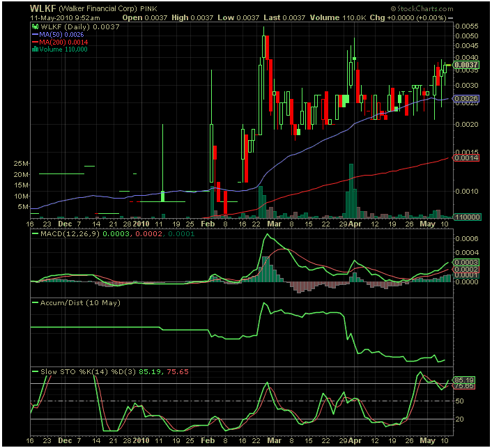Click the red line swatch for MA(200)
This screenshot has width=492, height=448.
click(35, 42)
